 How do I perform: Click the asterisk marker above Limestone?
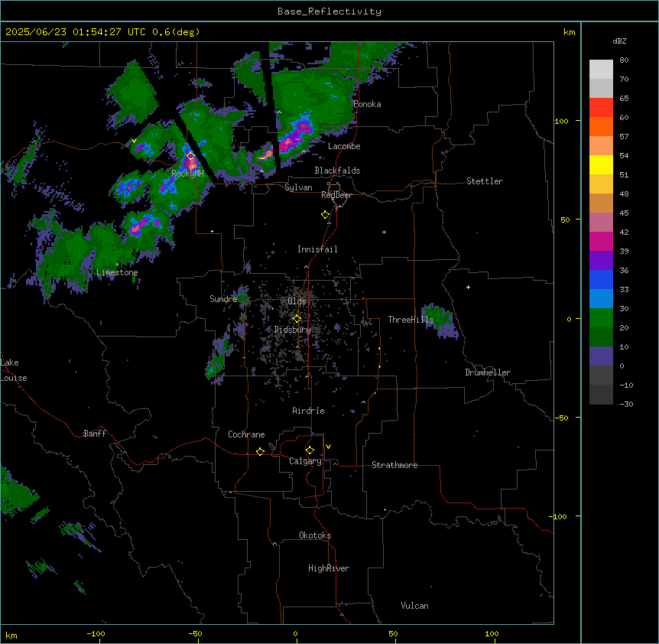[x=117, y=265]
